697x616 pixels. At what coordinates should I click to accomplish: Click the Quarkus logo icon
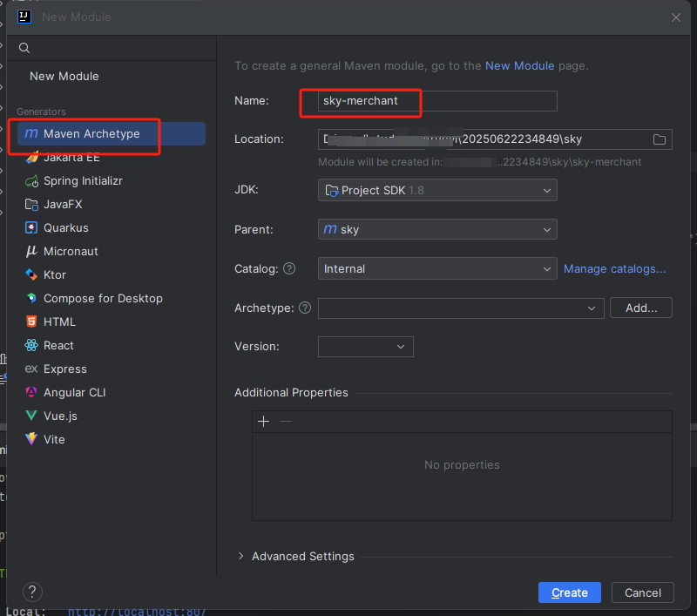31,227
